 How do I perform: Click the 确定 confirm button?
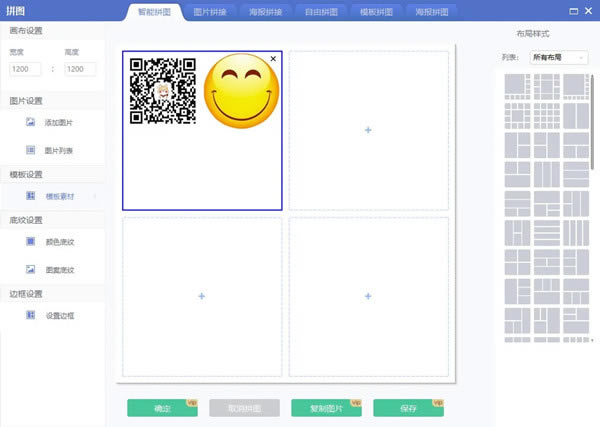click(162, 408)
